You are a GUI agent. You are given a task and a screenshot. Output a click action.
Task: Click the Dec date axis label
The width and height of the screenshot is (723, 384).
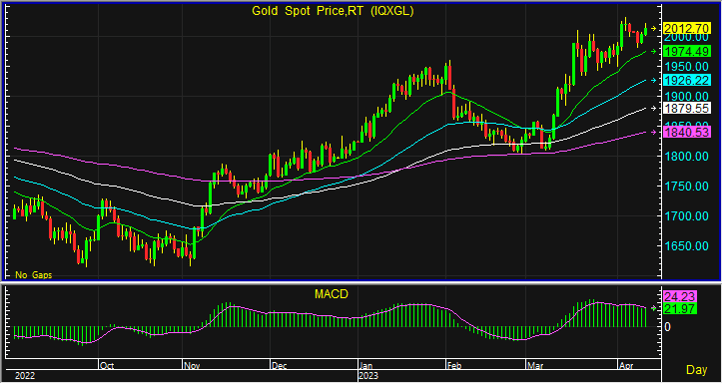tap(279, 366)
